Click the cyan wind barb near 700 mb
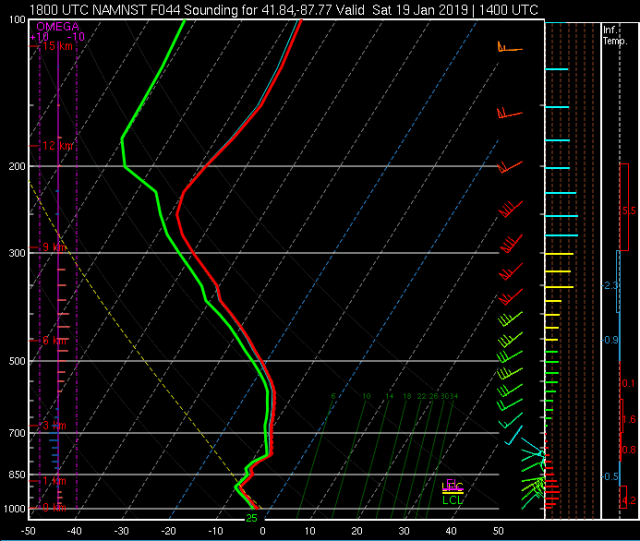The width and height of the screenshot is (640, 541). click(x=514, y=437)
